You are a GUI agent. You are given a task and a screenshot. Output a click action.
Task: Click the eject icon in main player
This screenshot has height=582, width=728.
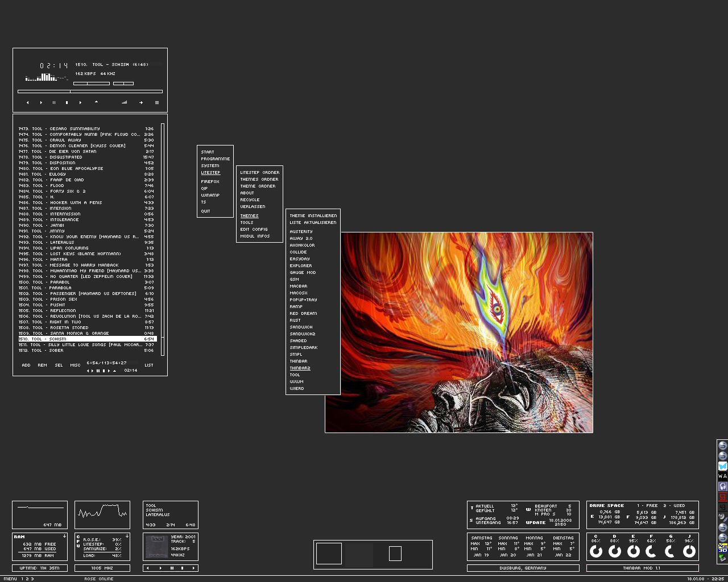[96, 102]
